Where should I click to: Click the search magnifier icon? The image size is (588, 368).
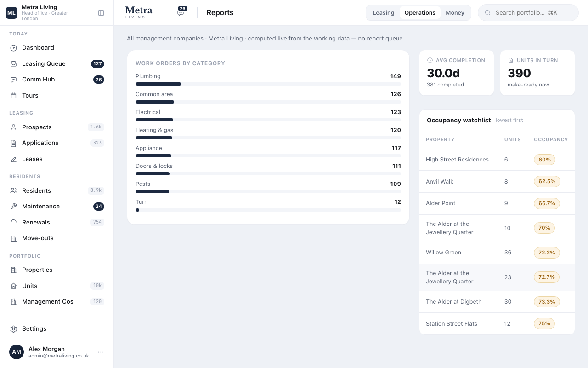point(488,13)
